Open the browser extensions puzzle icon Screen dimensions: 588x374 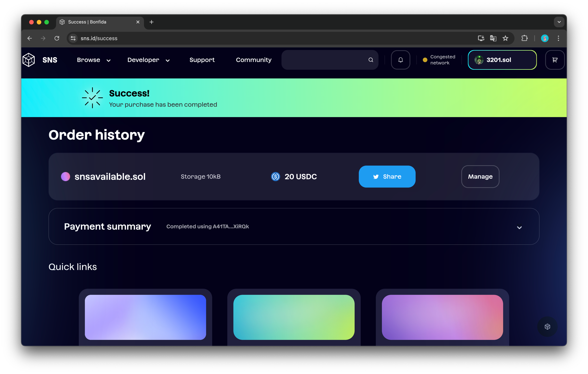coord(524,38)
